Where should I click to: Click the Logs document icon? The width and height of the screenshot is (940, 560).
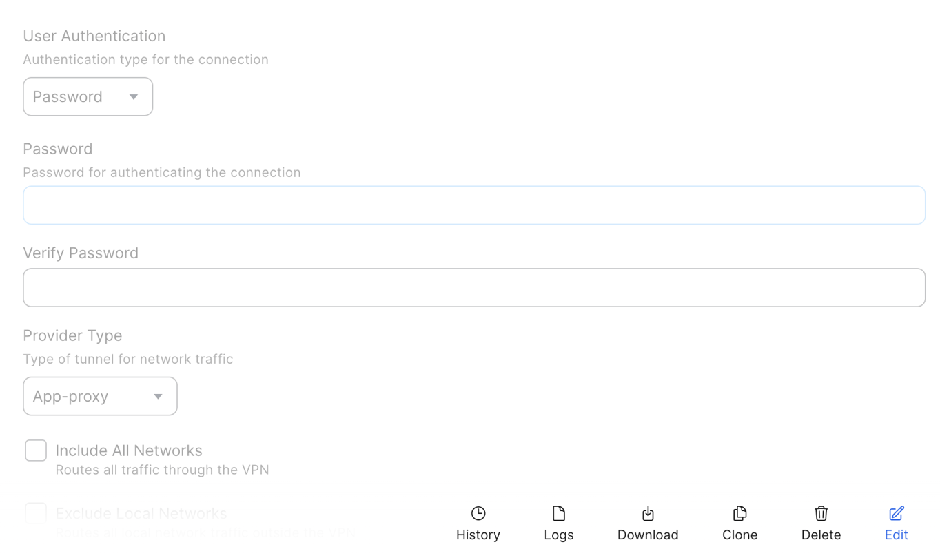tap(559, 513)
